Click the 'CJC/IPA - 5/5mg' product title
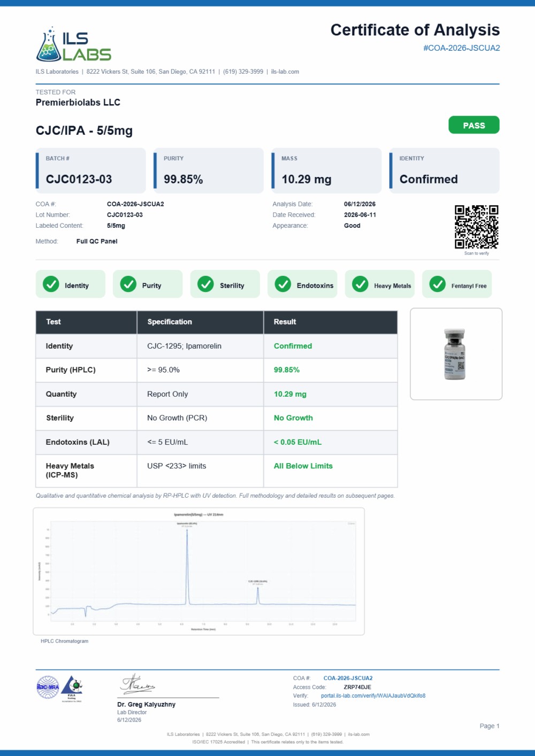Screen dimensions: 535x756 (x=84, y=130)
